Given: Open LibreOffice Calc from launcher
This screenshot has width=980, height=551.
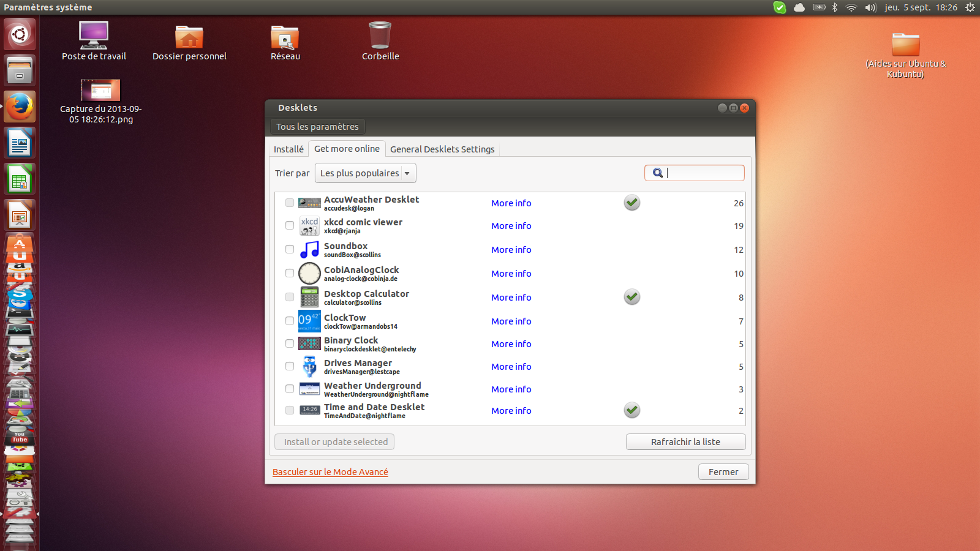Looking at the screenshot, I should coord(20,179).
